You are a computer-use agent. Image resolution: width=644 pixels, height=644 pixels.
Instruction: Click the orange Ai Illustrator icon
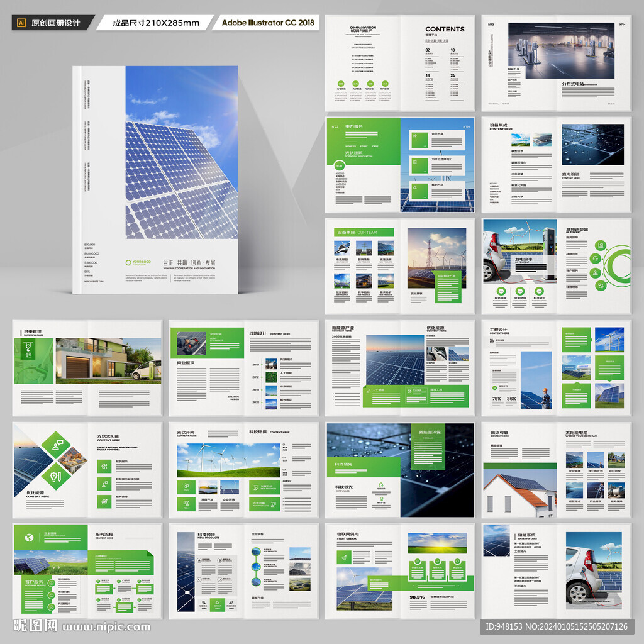tap(21, 23)
